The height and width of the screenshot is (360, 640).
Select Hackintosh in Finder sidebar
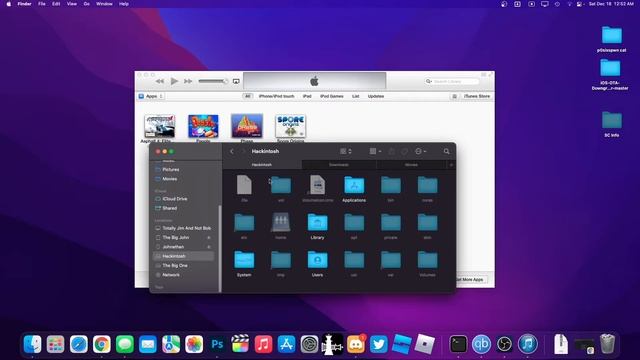coord(183,256)
